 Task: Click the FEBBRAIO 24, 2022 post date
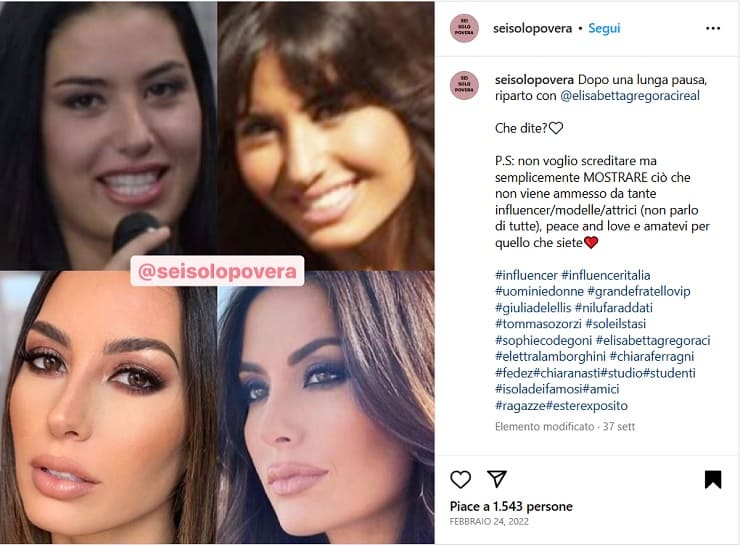(489, 522)
